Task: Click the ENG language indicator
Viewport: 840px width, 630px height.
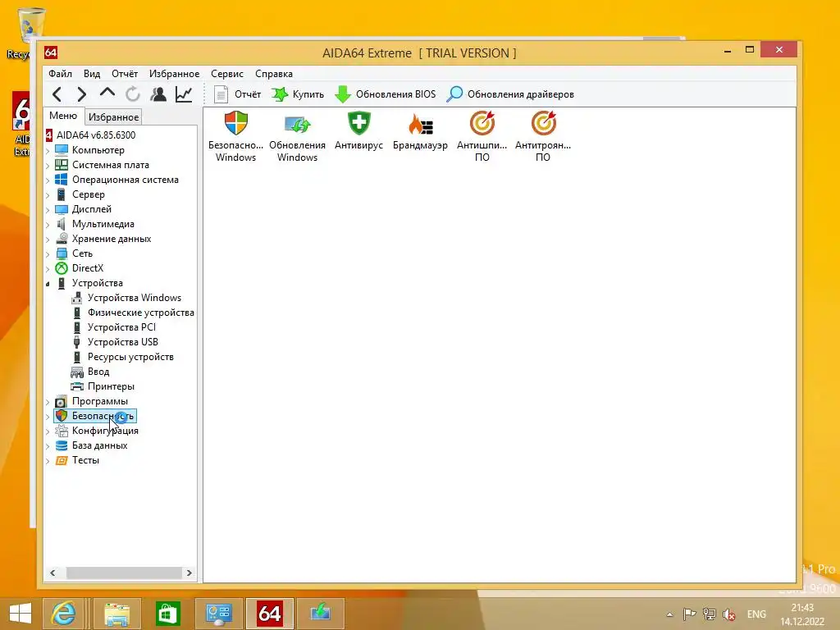Action: click(x=756, y=614)
